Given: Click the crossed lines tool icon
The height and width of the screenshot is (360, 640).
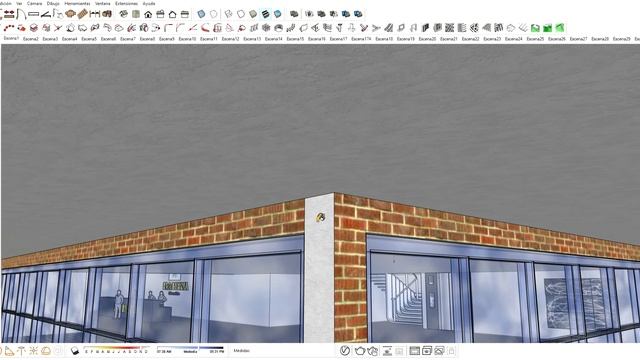Looking at the screenshot, I should (x=58, y=28).
